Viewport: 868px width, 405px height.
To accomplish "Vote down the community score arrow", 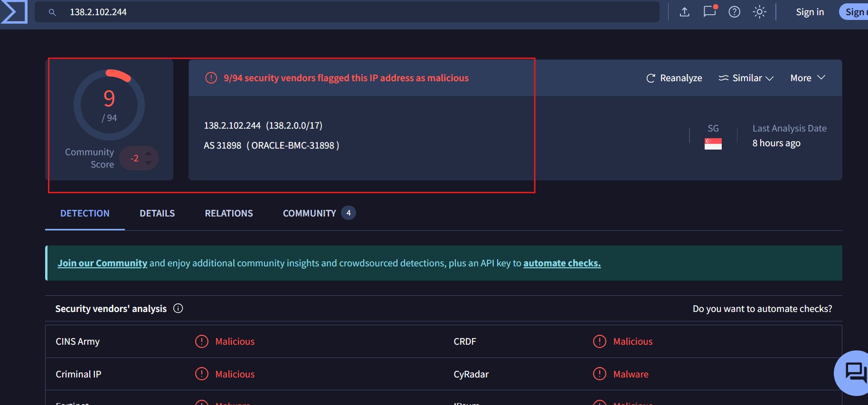I will (x=149, y=163).
